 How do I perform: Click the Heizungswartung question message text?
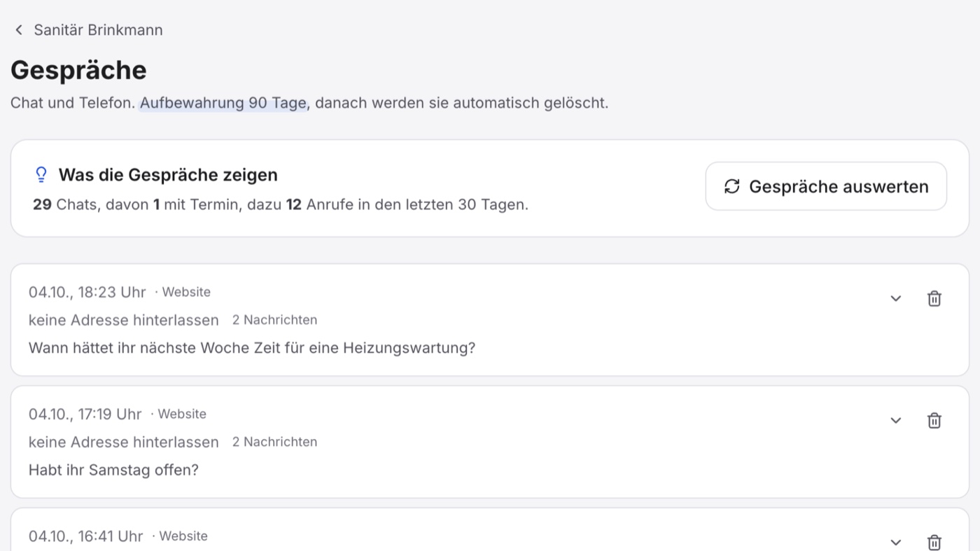click(x=252, y=348)
